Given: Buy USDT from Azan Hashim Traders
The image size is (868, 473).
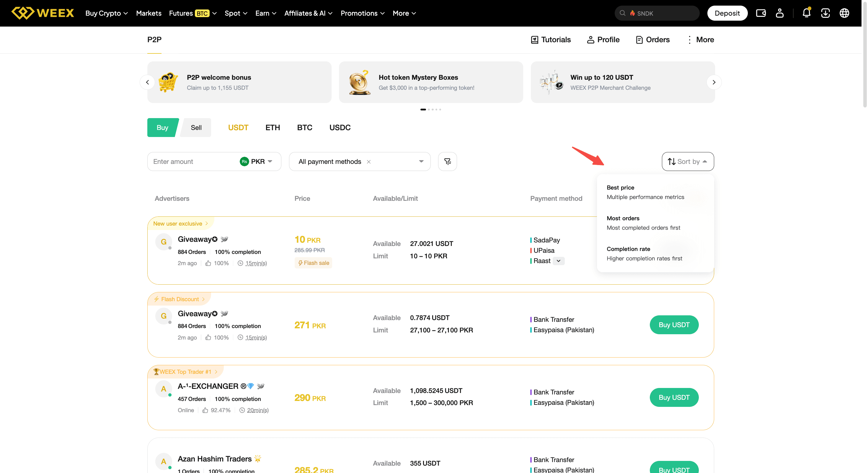Looking at the screenshot, I should (x=674, y=467).
